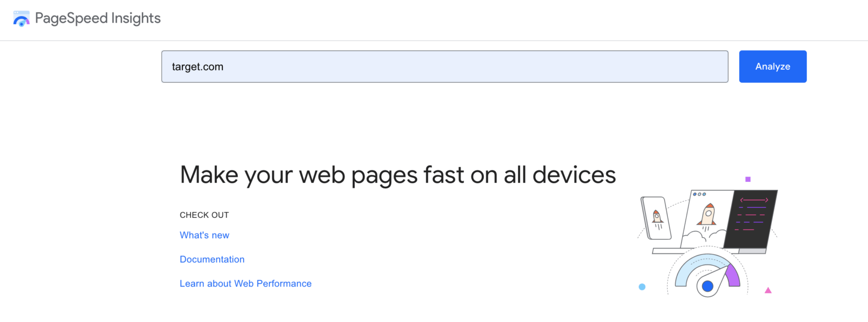Image resolution: width=868 pixels, height=322 pixels.
Task: Click the PageSpeed Insights logo icon
Action: coord(21,19)
